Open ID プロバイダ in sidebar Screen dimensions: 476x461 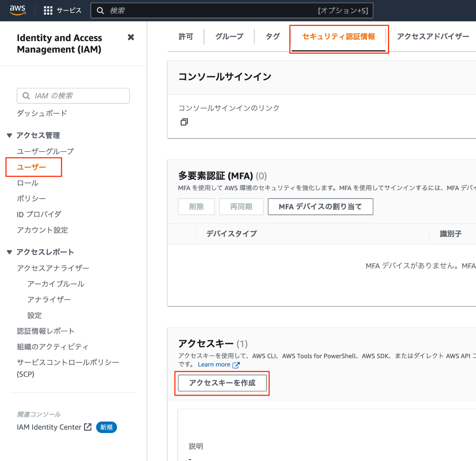[39, 215]
